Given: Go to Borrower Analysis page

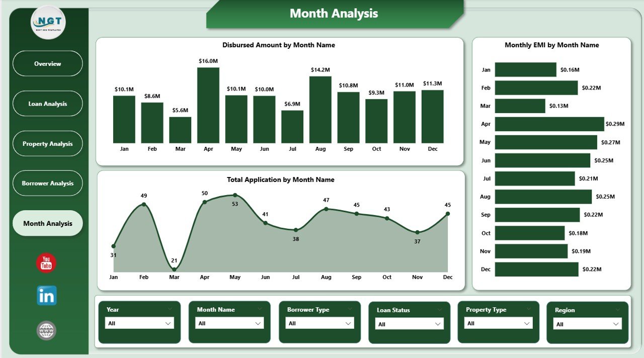Looking at the screenshot, I should [47, 183].
